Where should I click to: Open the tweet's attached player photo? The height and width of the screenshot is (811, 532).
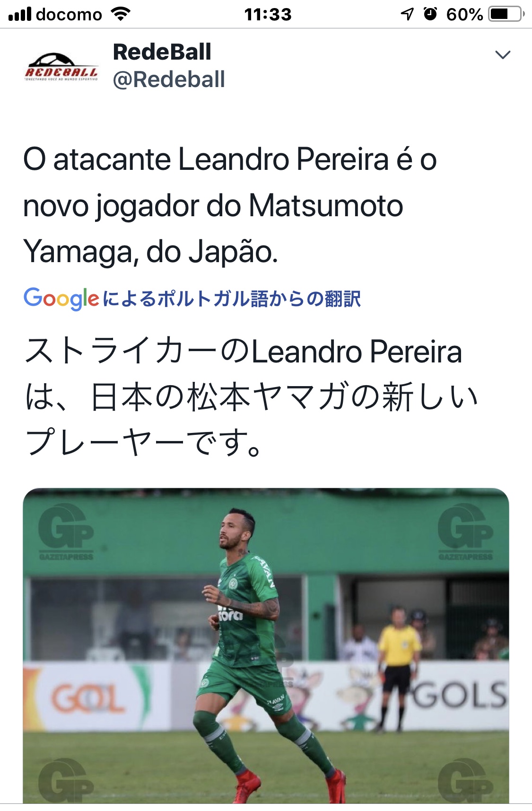266,645
